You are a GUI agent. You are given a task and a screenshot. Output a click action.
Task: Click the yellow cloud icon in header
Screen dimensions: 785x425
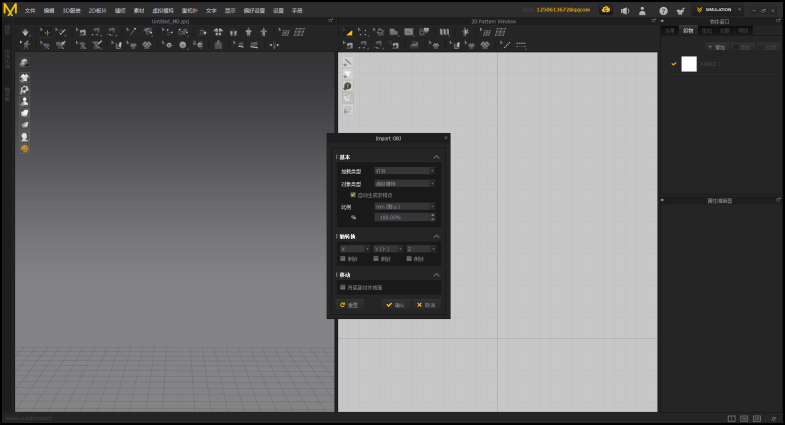pos(605,9)
